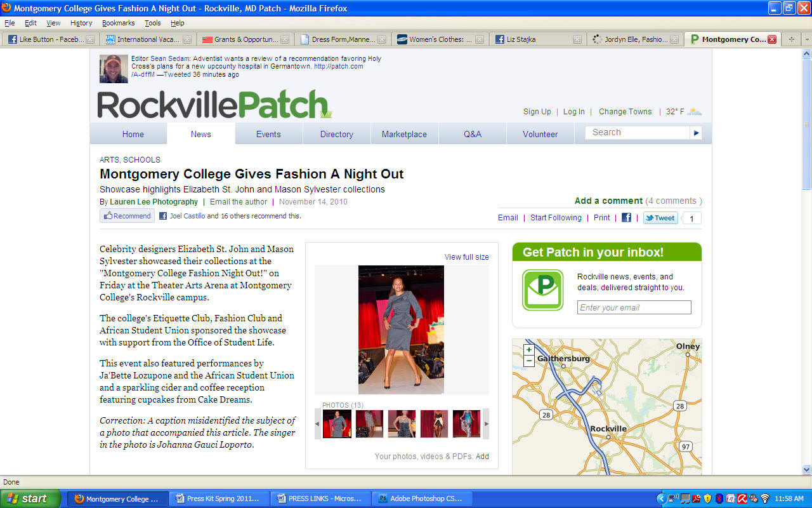Image resolution: width=812 pixels, height=508 pixels.
Task: Zoom in on the map
Action: click(529, 350)
